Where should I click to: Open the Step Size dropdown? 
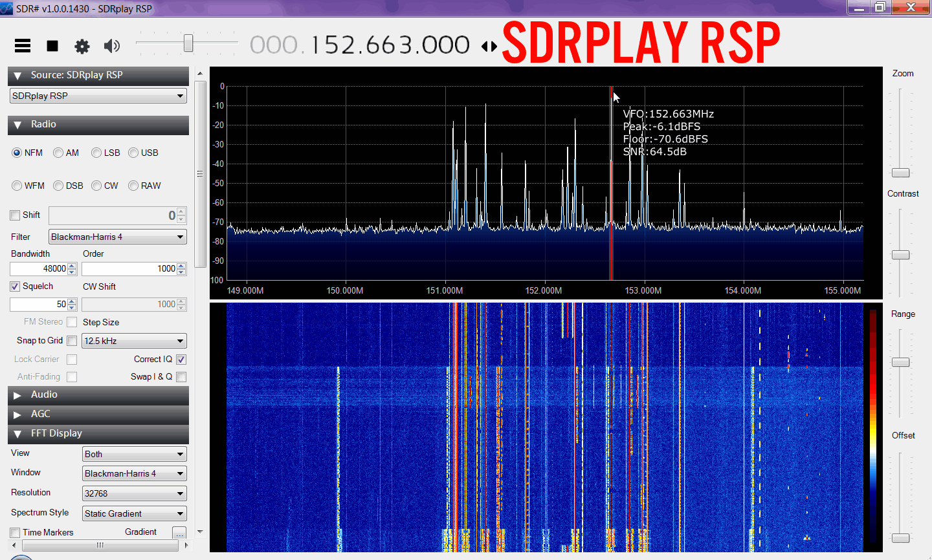134,341
